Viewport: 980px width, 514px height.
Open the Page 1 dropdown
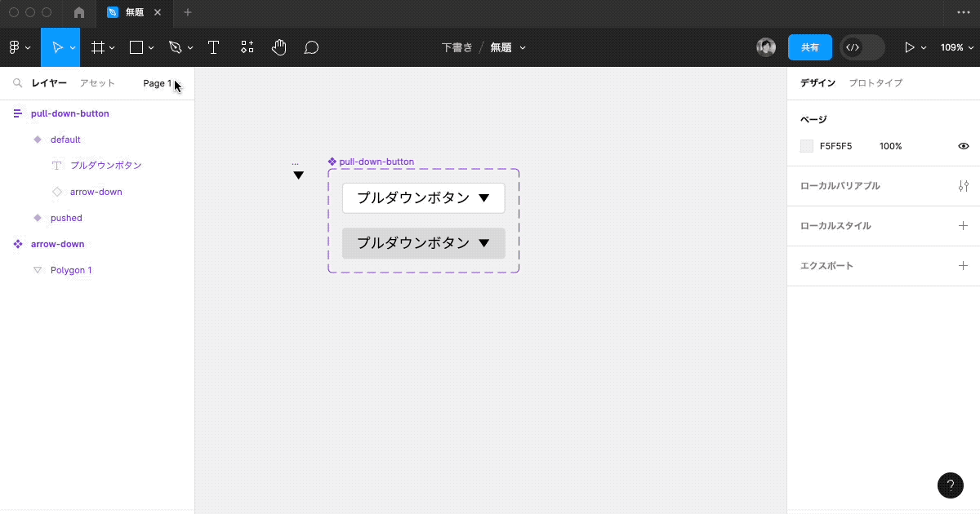(157, 82)
